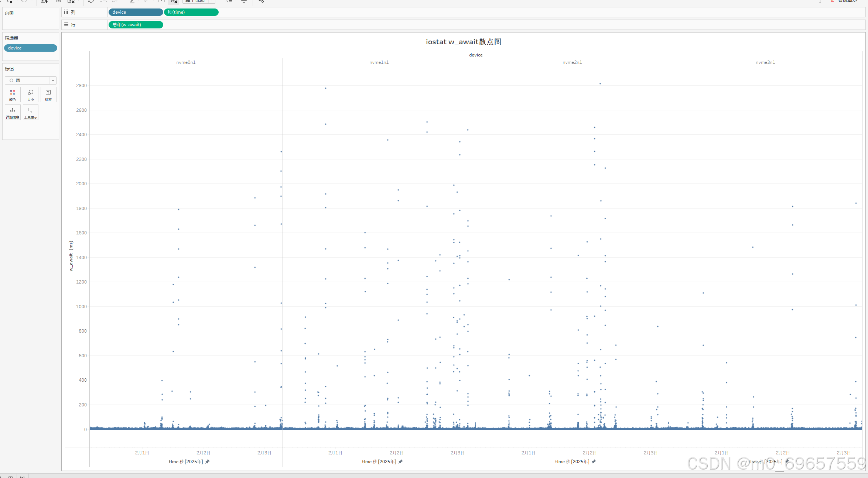Select the nvme1n1 column header
868x478 pixels.
[379, 62]
